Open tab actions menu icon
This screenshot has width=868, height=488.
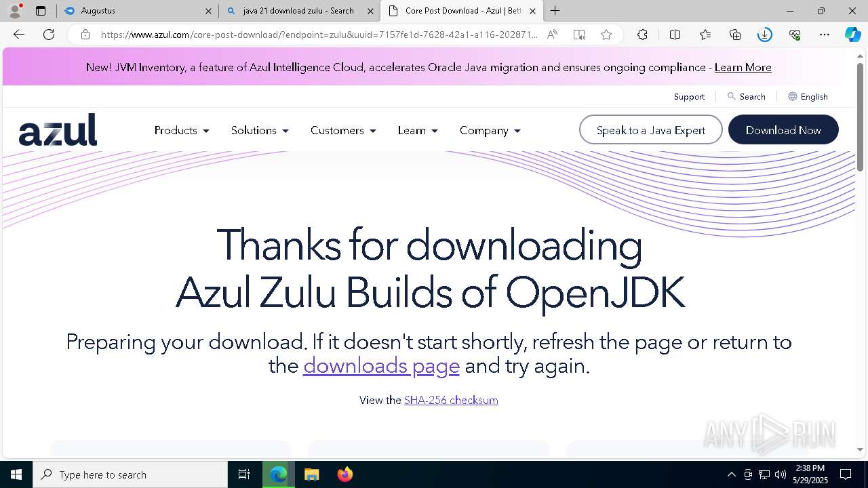[x=41, y=11]
